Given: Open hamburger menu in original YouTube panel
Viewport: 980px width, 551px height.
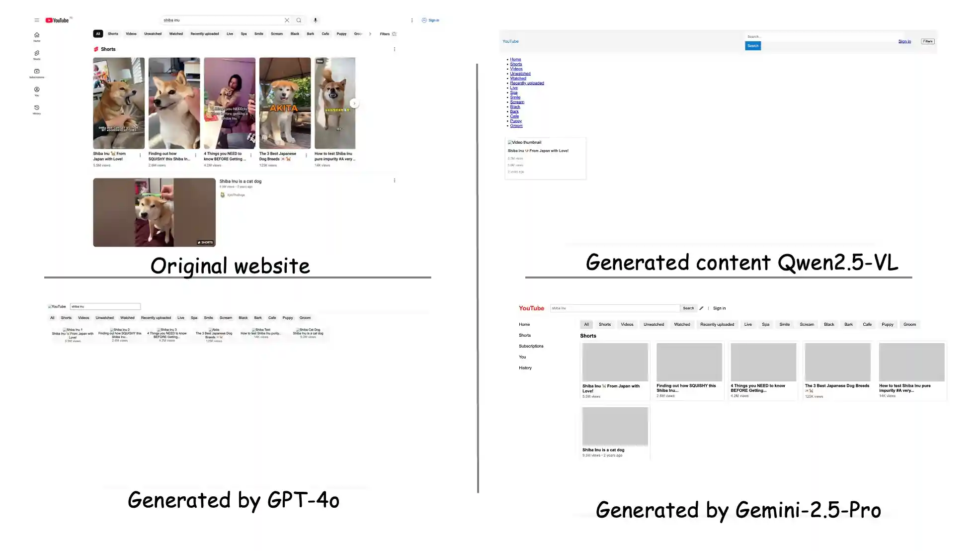Looking at the screenshot, I should [x=37, y=20].
